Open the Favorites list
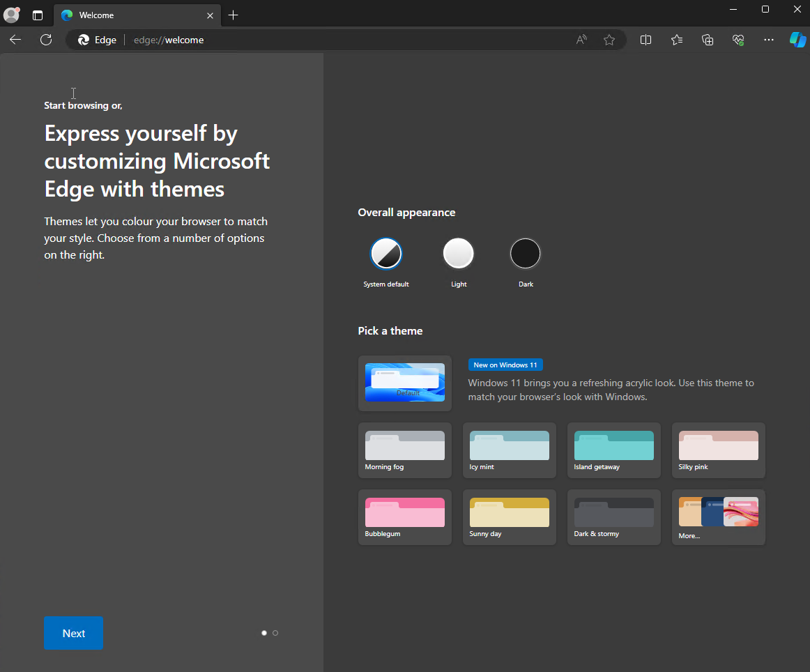Viewport: 810px width, 672px height. click(x=676, y=40)
